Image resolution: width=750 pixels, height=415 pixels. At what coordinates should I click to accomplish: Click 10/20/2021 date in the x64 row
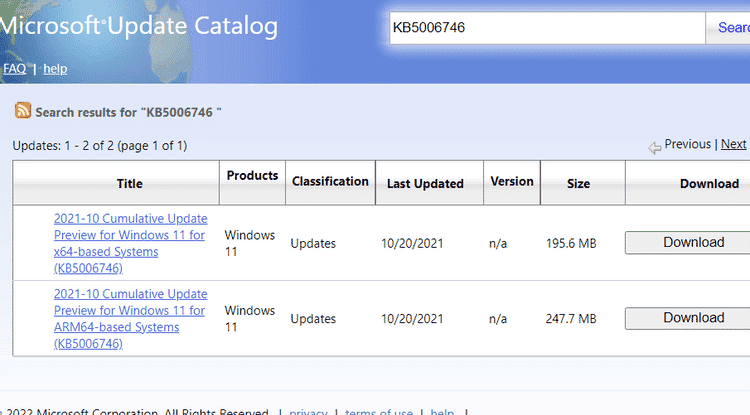coord(412,243)
